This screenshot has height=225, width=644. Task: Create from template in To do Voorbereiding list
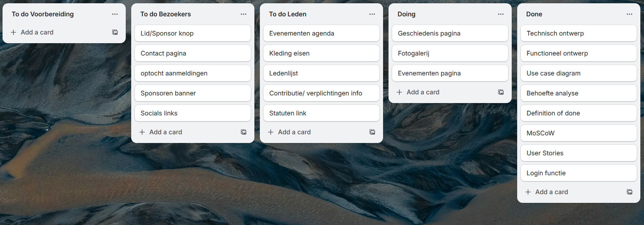coord(115,32)
